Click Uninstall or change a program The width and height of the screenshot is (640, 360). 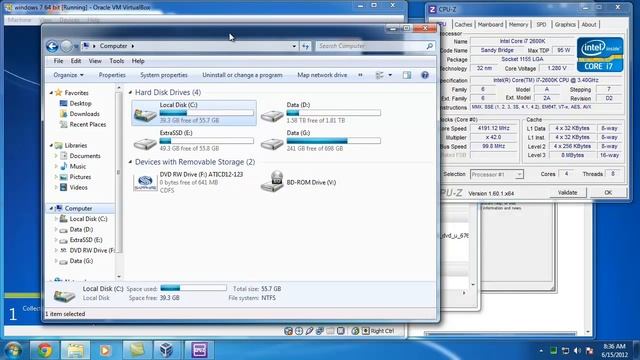[x=242, y=75]
